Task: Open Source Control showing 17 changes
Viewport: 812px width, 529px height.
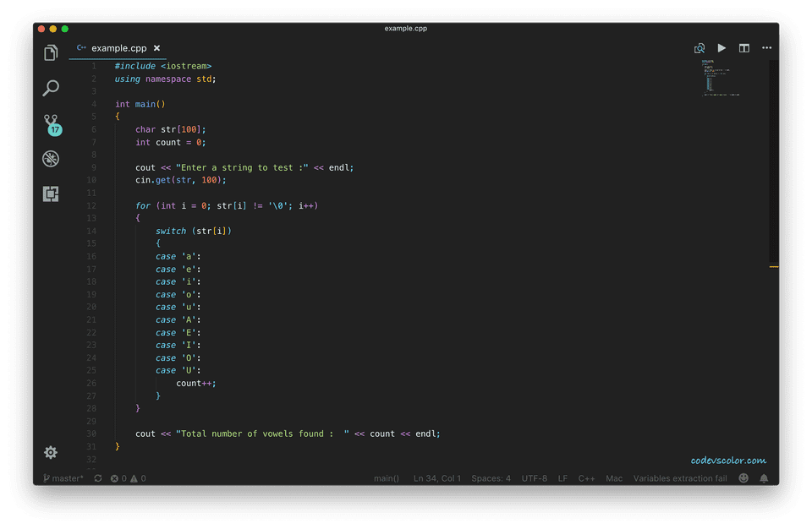Action: coord(50,121)
